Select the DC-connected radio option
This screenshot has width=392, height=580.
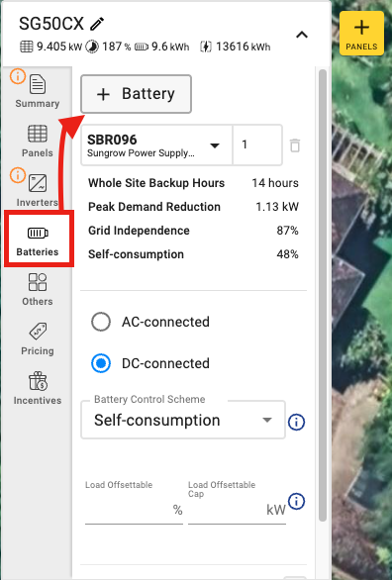tap(101, 363)
